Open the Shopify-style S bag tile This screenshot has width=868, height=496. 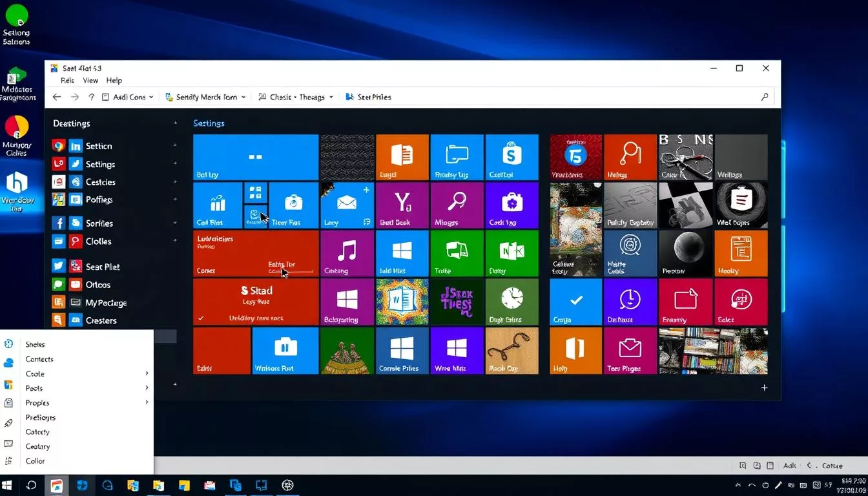[x=512, y=157]
